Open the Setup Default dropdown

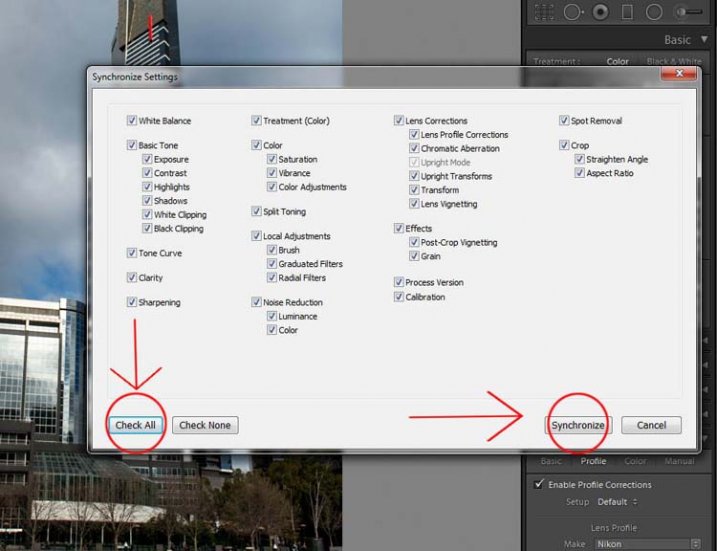click(617, 502)
